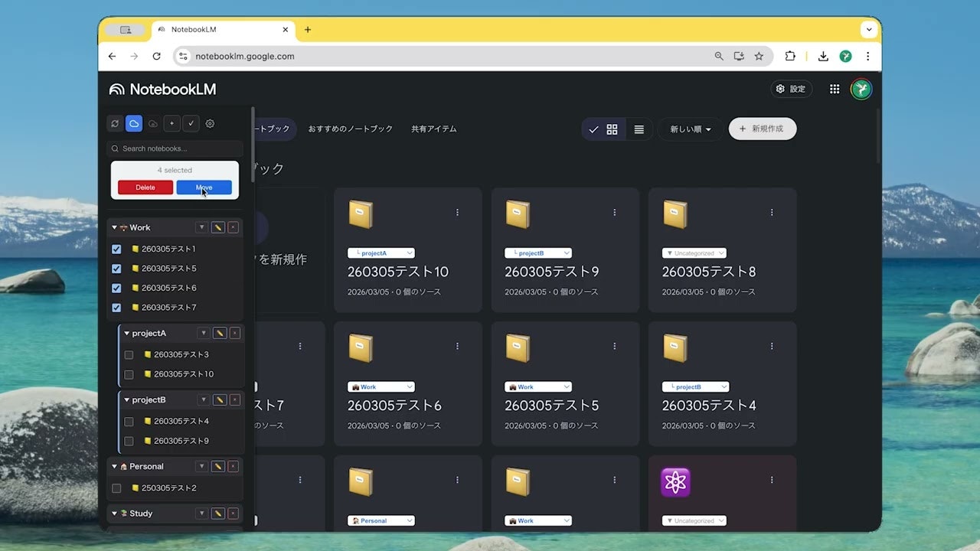Image resolution: width=980 pixels, height=551 pixels.
Task: Click the 新規作成 create button
Action: click(763, 129)
